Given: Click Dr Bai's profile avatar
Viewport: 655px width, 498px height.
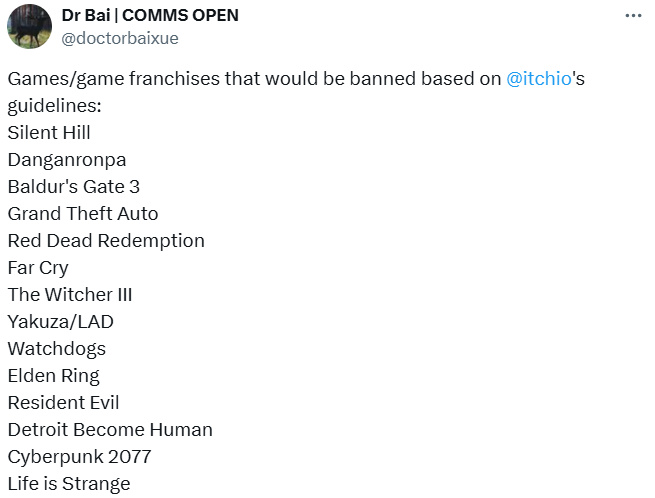Looking at the screenshot, I should pyautogui.click(x=29, y=26).
